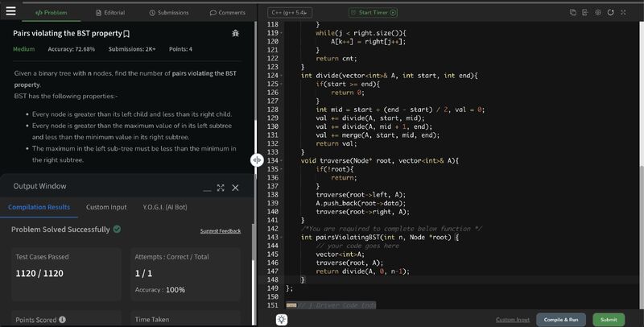The width and height of the screenshot is (644, 327).
Task: Open the Y.O.G.I. (AI Bot) tab
Action: coord(165,207)
